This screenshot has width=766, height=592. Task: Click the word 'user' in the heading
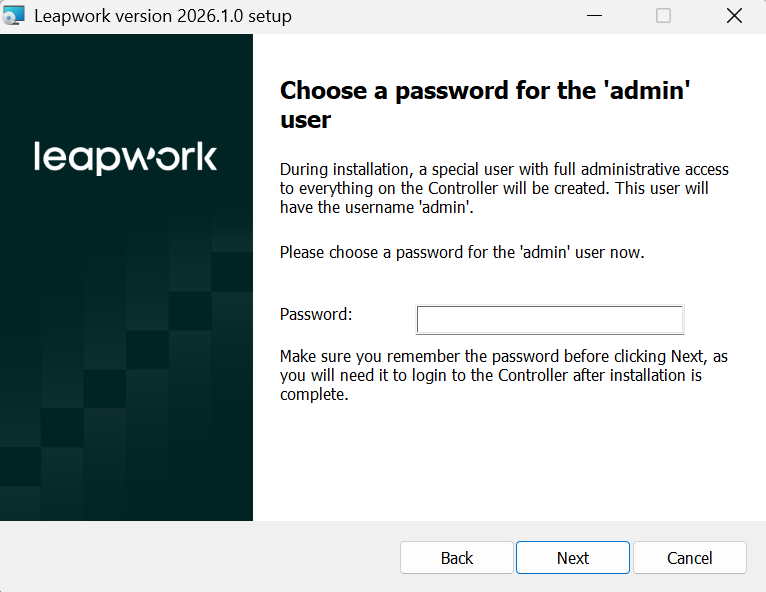[x=305, y=120]
